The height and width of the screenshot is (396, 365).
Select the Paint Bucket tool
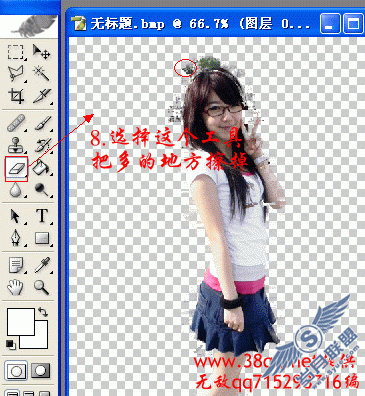pyautogui.click(x=41, y=168)
